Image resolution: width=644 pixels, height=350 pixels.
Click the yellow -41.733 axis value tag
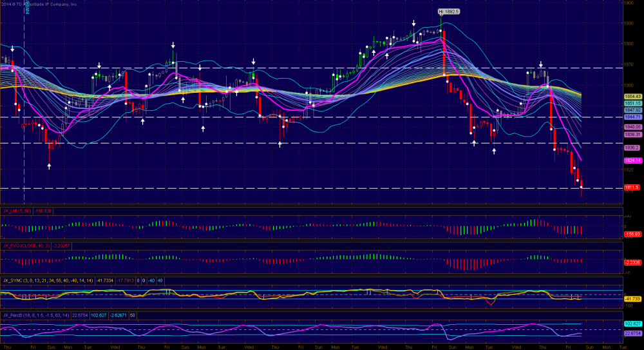tap(632, 299)
